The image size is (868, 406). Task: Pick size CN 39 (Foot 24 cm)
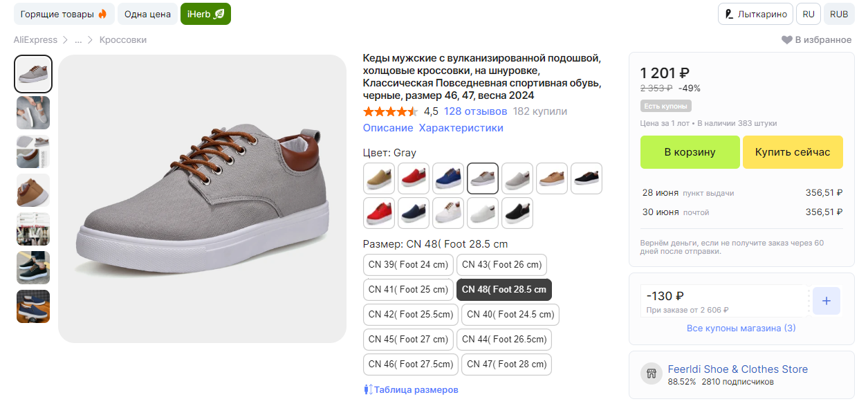coord(408,265)
